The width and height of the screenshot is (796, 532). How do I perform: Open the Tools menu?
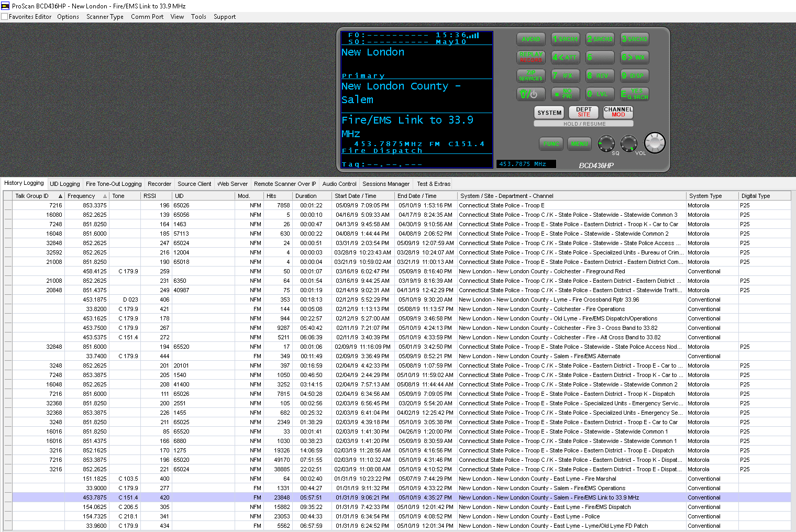[198, 17]
